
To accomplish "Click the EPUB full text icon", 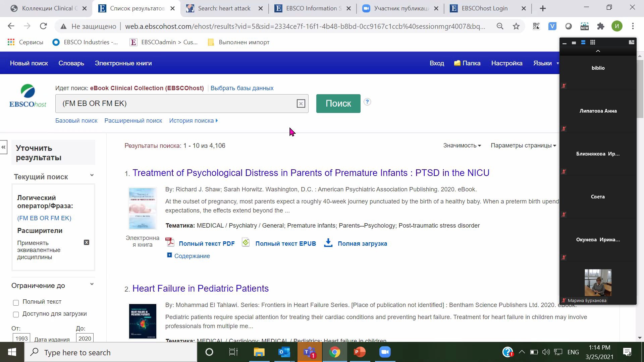I will pyautogui.click(x=246, y=242).
